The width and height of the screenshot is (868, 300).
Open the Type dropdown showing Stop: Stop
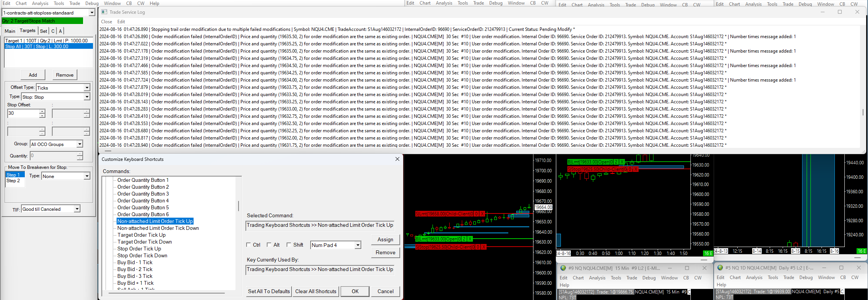(x=87, y=97)
